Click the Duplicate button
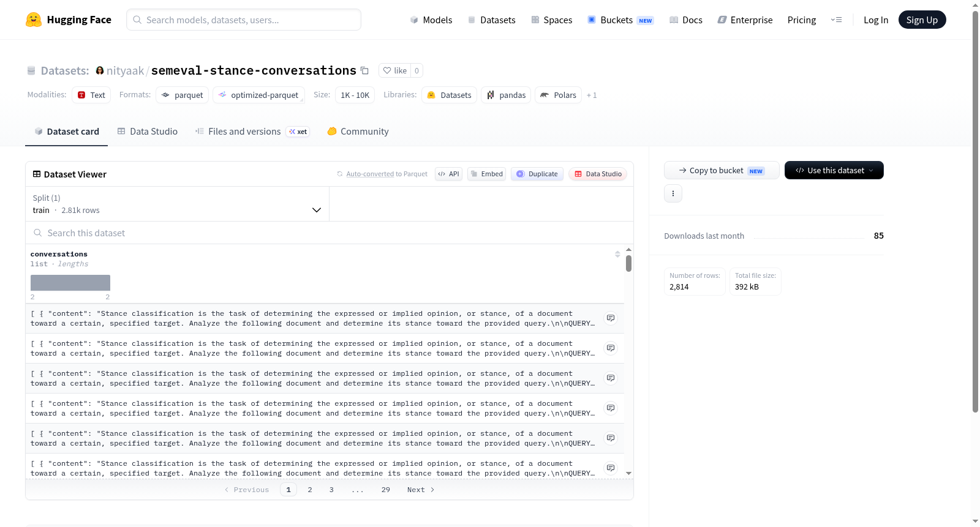The height and width of the screenshot is (527, 980). pyautogui.click(x=537, y=174)
